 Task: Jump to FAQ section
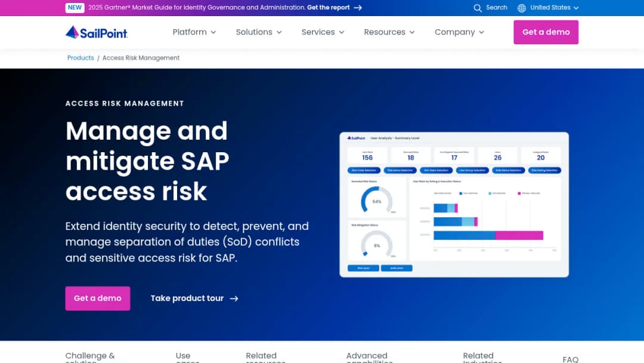pos(571,359)
